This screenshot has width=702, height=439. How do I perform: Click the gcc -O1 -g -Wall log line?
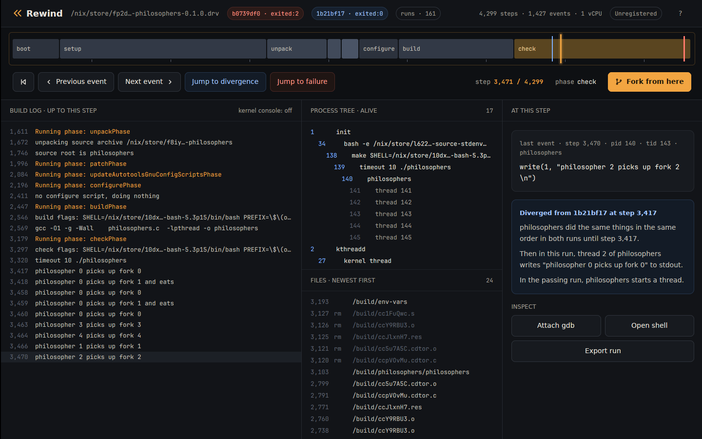pyautogui.click(x=151, y=228)
